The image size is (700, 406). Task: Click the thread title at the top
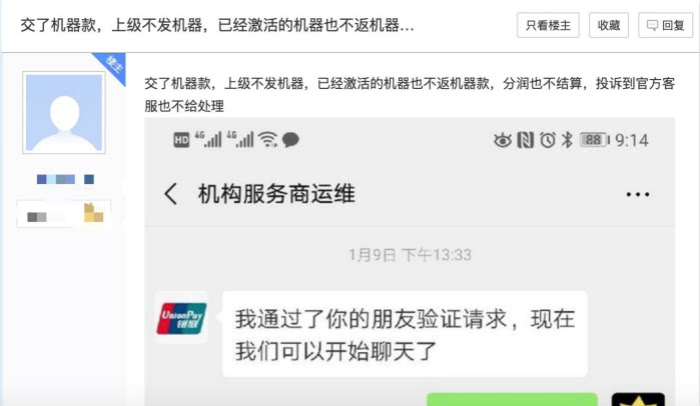point(217,25)
